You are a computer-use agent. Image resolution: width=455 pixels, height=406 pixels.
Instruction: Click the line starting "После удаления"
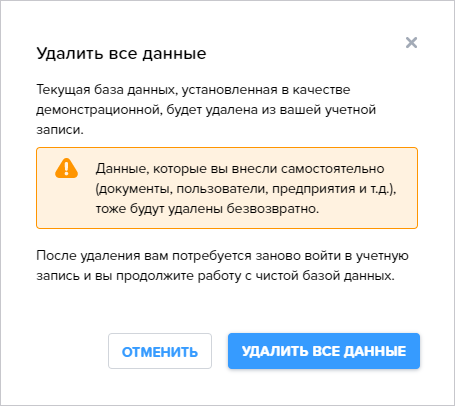[x=222, y=256]
